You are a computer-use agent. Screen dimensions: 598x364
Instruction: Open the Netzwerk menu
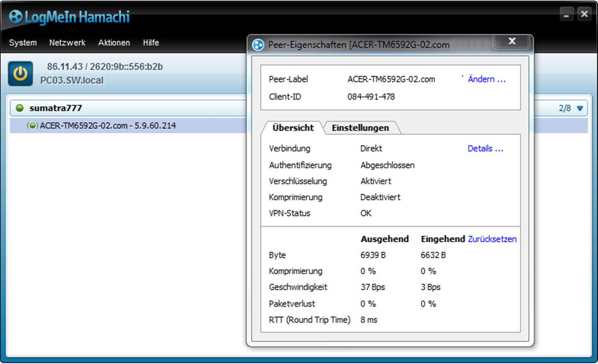coord(67,43)
